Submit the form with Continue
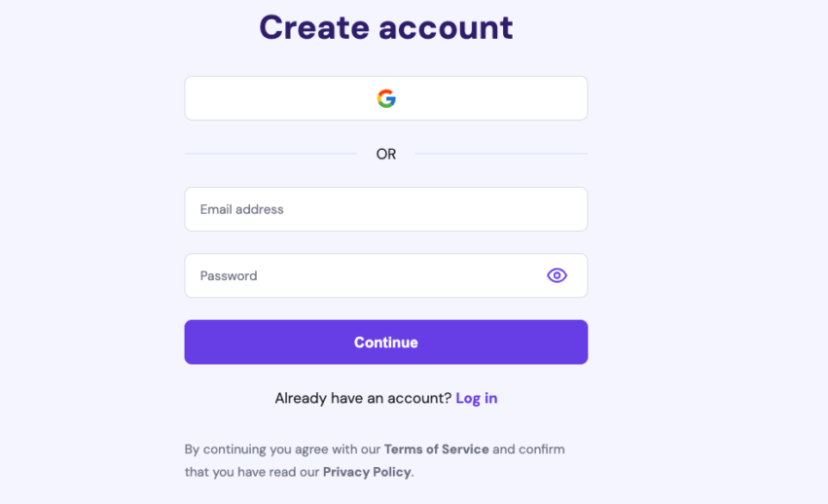828x504 pixels. [x=386, y=342]
